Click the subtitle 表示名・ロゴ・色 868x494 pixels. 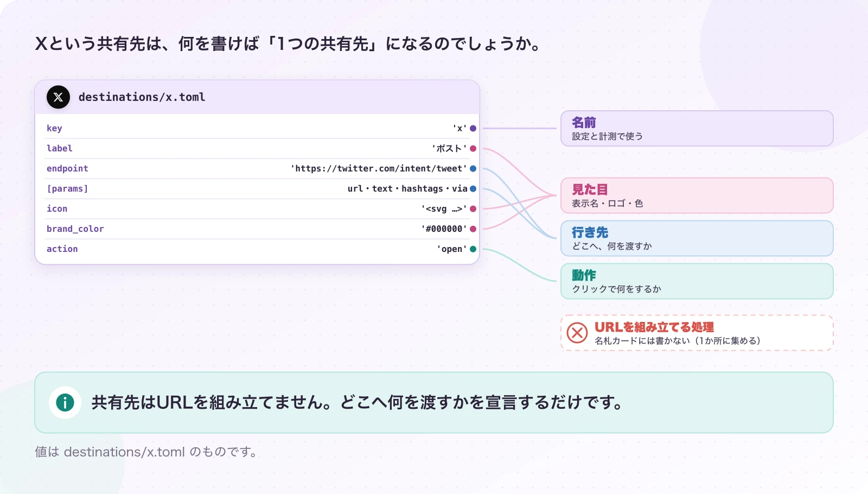pyautogui.click(x=608, y=204)
